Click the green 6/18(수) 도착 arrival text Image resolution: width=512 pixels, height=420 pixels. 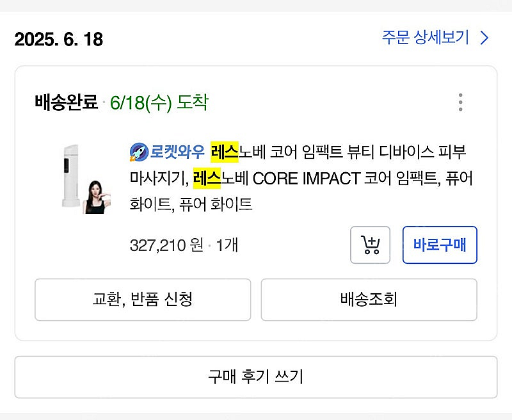pyautogui.click(x=159, y=102)
